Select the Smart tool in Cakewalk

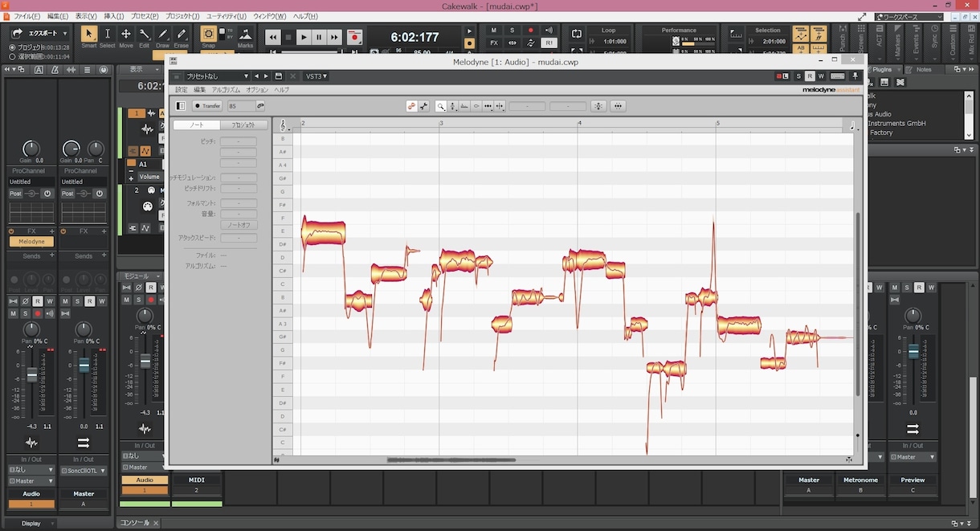[89, 35]
